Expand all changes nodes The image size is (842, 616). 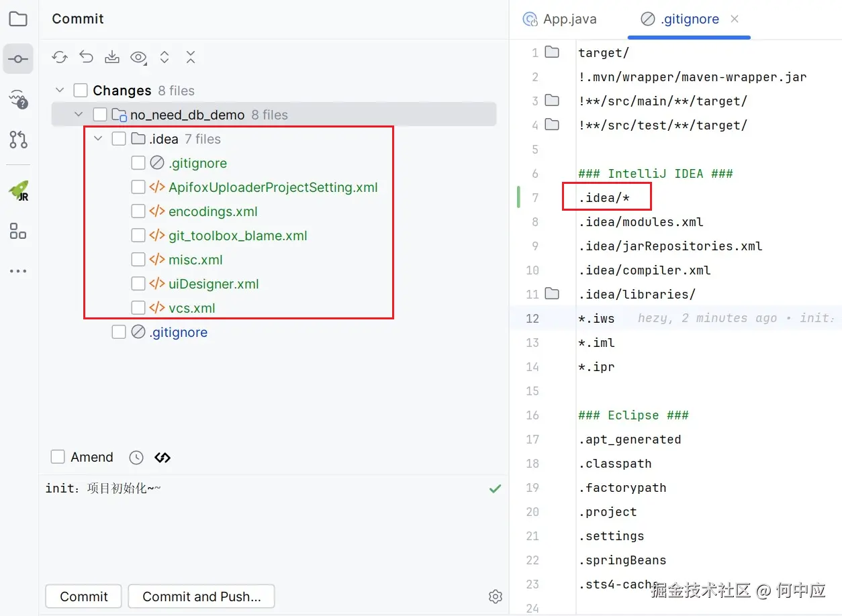[x=165, y=57]
